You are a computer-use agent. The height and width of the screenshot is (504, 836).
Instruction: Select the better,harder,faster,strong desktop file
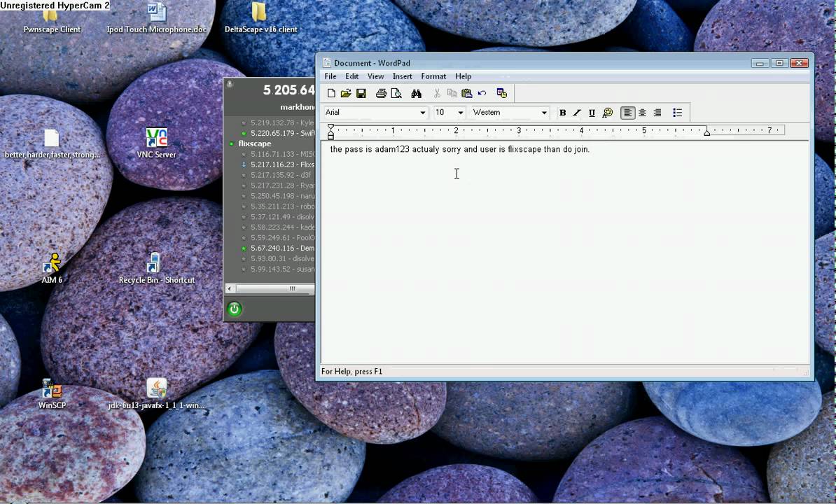click(x=52, y=143)
